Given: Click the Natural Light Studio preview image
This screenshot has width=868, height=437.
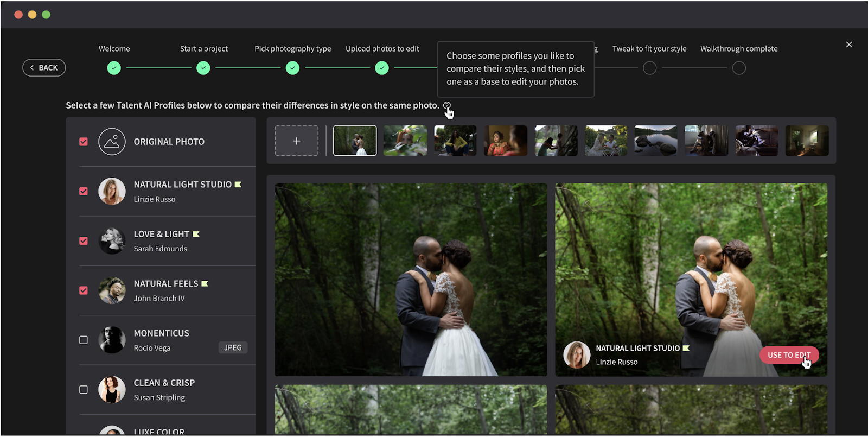Looking at the screenshot, I should click(x=691, y=280).
